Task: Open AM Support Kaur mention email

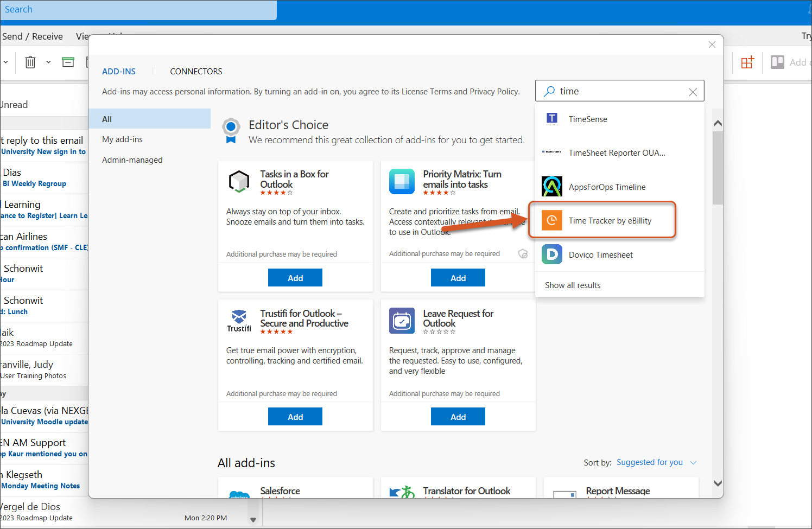Action: [x=44, y=448]
